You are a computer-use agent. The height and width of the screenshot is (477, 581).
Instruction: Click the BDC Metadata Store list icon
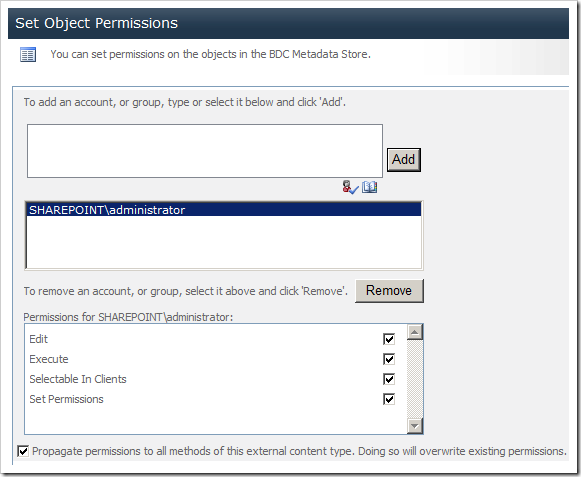(x=28, y=55)
